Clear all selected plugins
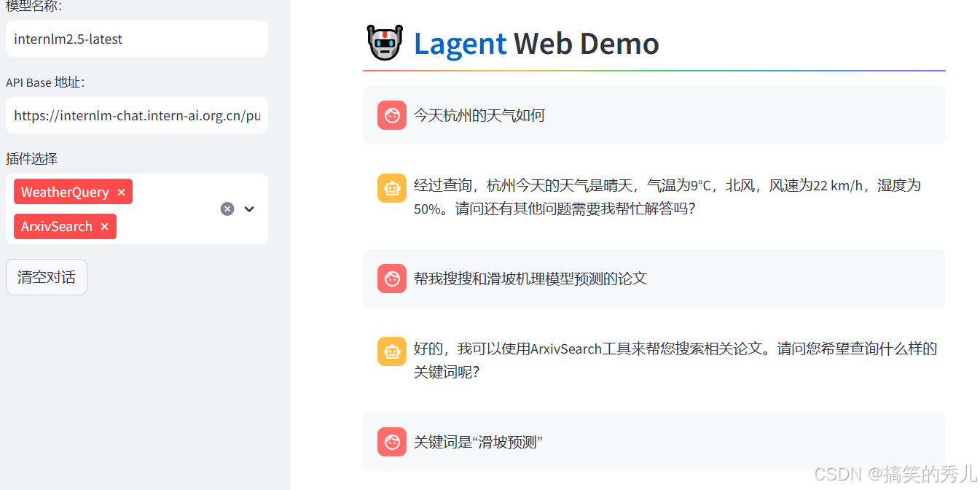 click(227, 209)
